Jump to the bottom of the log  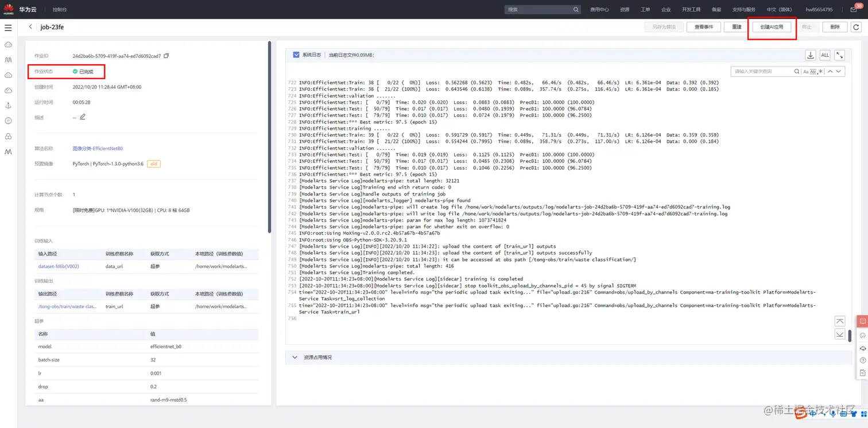[840, 334]
